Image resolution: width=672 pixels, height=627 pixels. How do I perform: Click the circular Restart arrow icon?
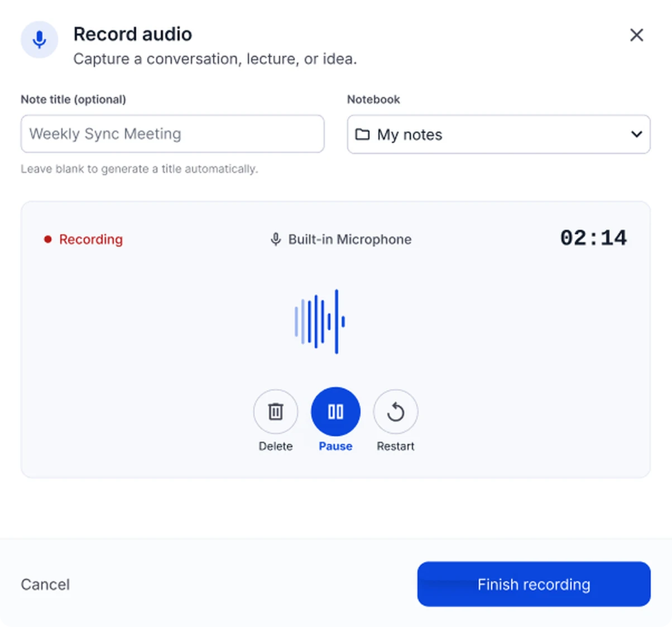click(x=396, y=412)
